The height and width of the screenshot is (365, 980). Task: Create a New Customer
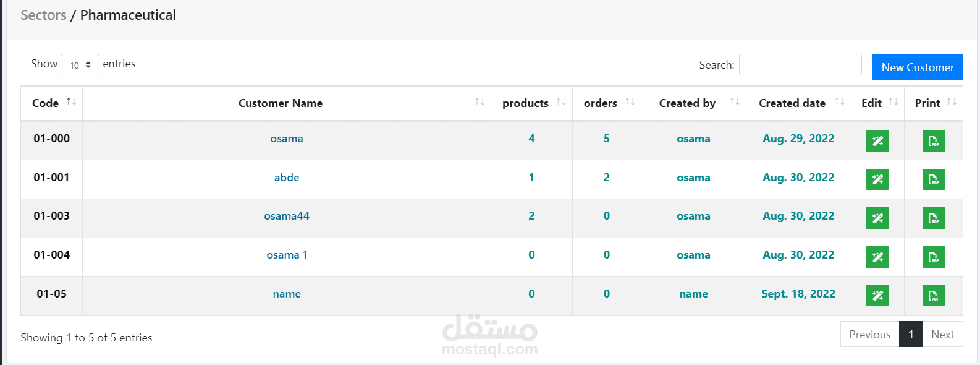point(918,67)
